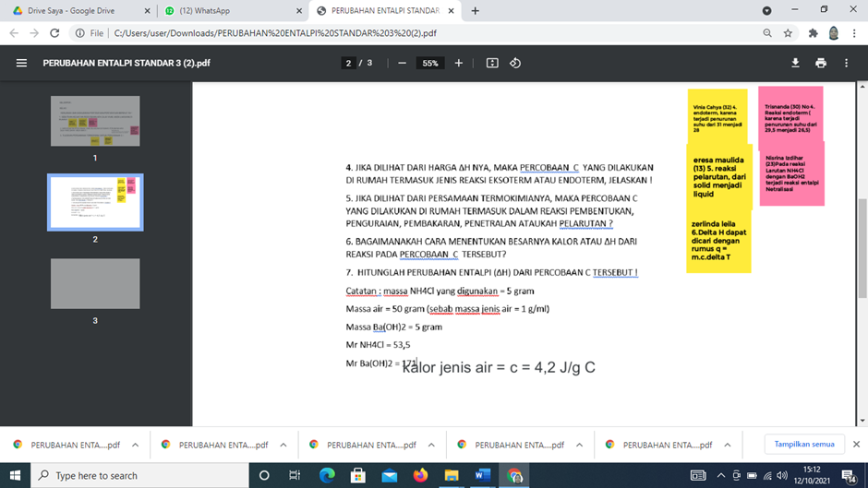Image resolution: width=868 pixels, height=488 pixels.
Task: Edit the zoom percentage 55% field
Action: coord(430,64)
